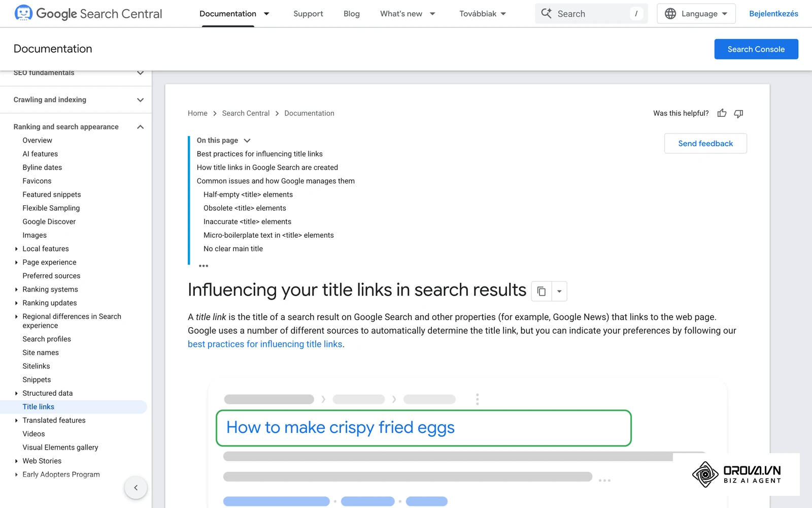Follow the best practices for influencing title links link
The image size is (812, 508).
point(265,344)
